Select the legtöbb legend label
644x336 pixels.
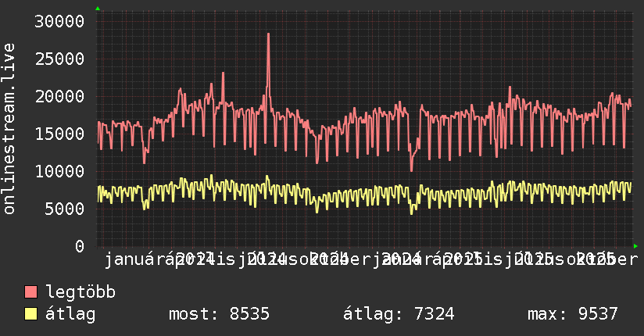point(80,292)
